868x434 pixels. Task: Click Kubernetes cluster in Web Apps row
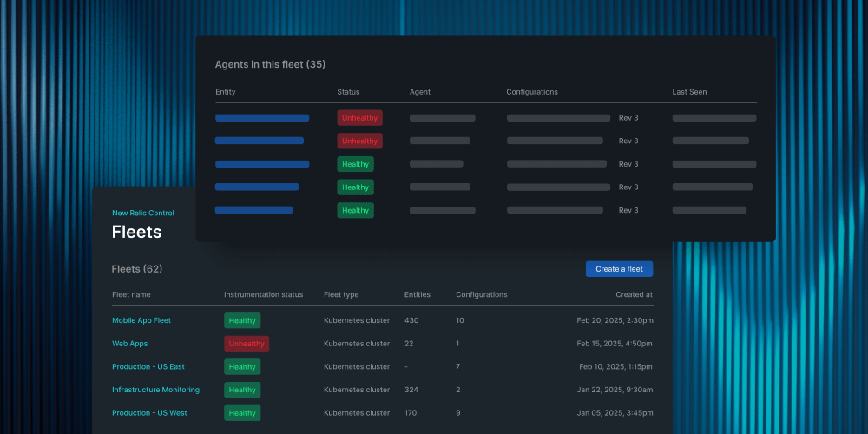[357, 344]
